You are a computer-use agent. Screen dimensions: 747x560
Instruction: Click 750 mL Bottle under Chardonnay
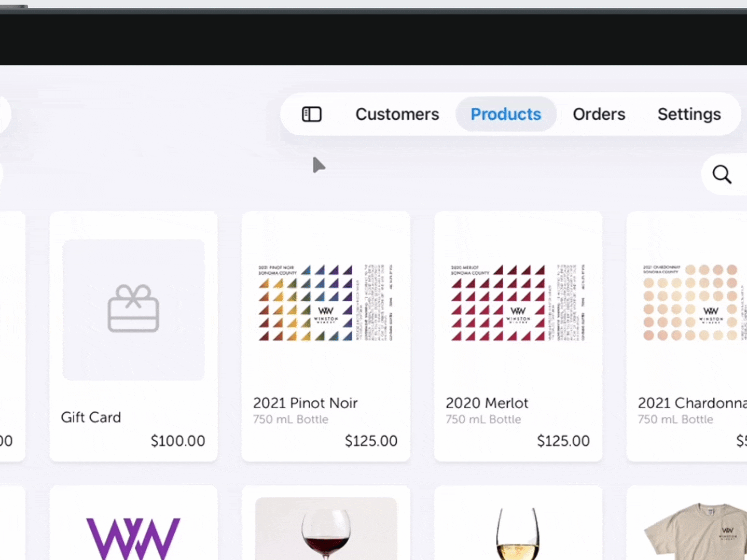675,419
